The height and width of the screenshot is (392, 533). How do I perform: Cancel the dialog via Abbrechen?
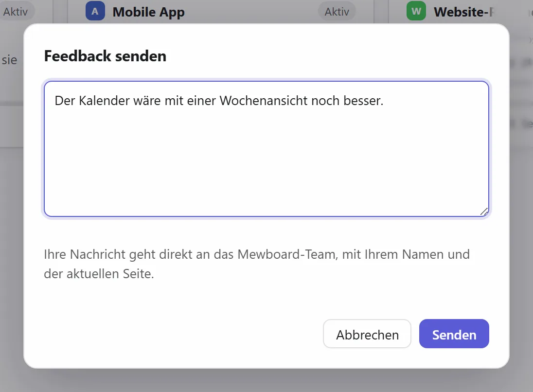[x=367, y=334]
